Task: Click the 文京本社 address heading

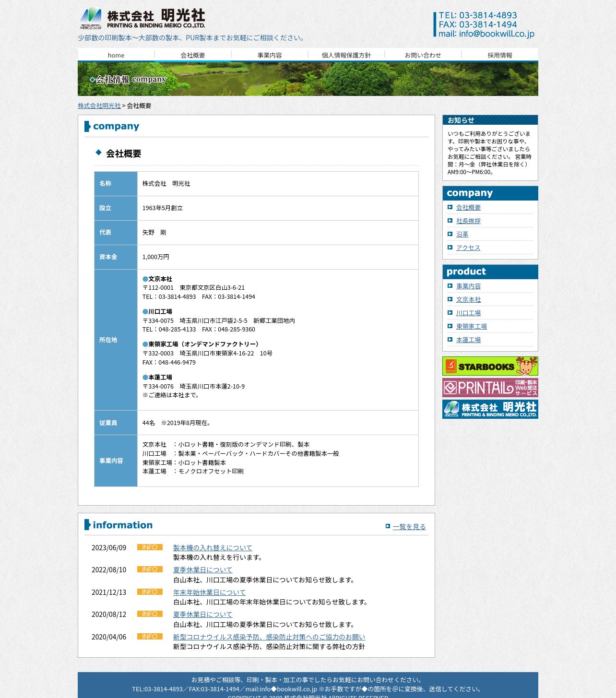Action: [157, 279]
